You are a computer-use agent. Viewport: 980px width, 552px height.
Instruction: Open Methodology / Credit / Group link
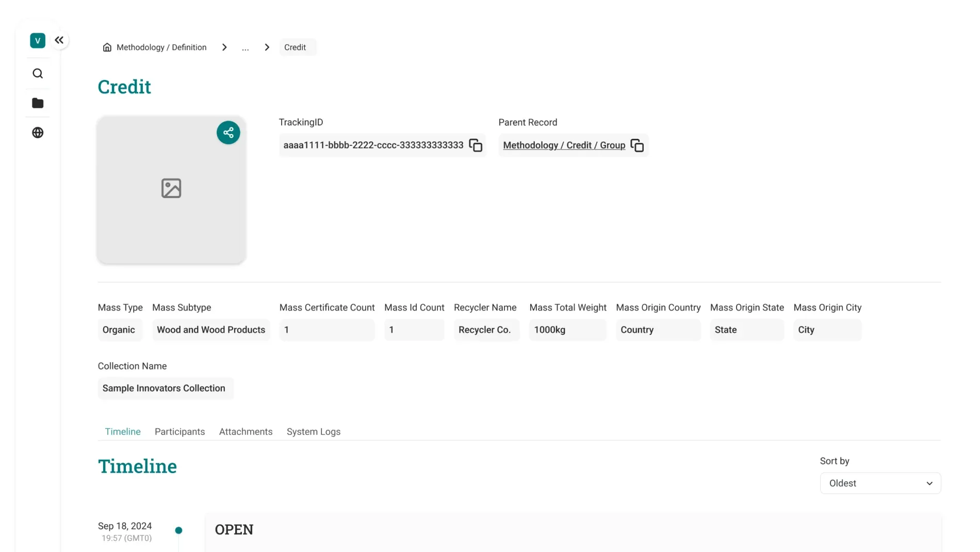click(x=564, y=145)
